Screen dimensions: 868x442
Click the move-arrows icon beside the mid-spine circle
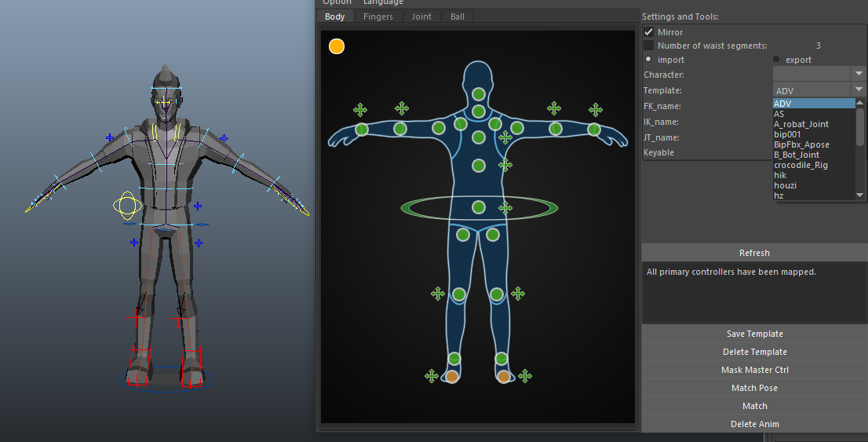(505, 165)
